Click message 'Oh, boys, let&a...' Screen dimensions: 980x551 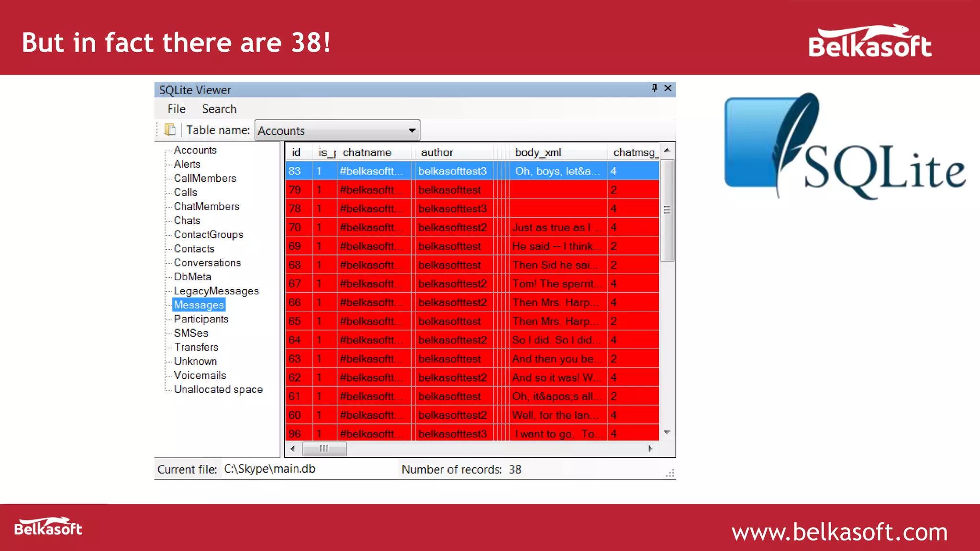point(557,171)
